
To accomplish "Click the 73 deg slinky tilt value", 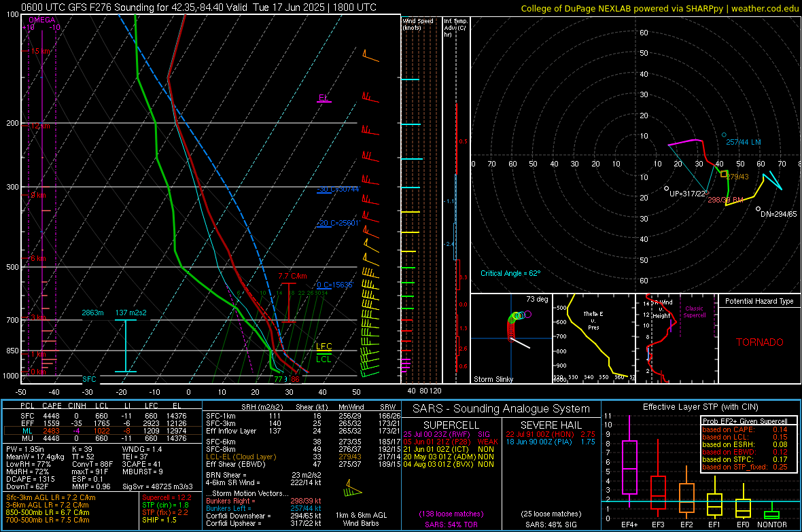I will (537, 299).
